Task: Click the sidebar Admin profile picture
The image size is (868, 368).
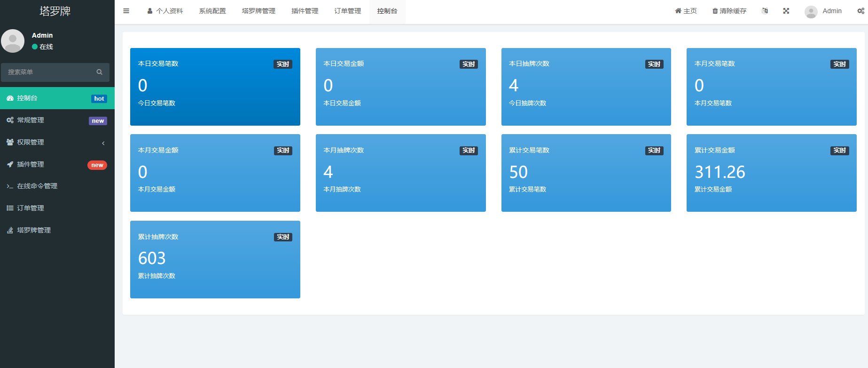Action: point(13,41)
